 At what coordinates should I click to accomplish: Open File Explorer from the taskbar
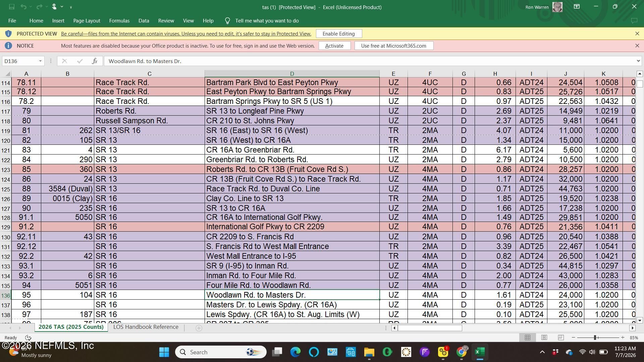[369, 352]
